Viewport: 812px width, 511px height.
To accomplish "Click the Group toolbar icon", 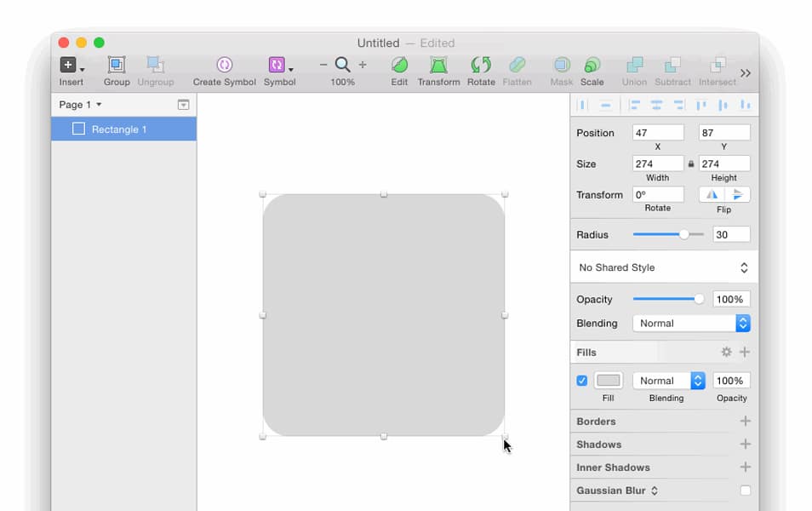I will [x=117, y=66].
